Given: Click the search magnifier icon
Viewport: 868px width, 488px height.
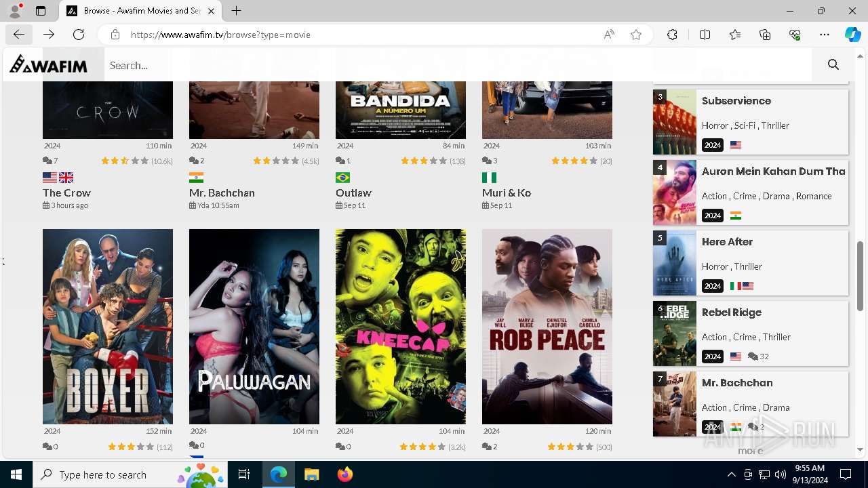Looking at the screenshot, I should click(x=833, y=65).
